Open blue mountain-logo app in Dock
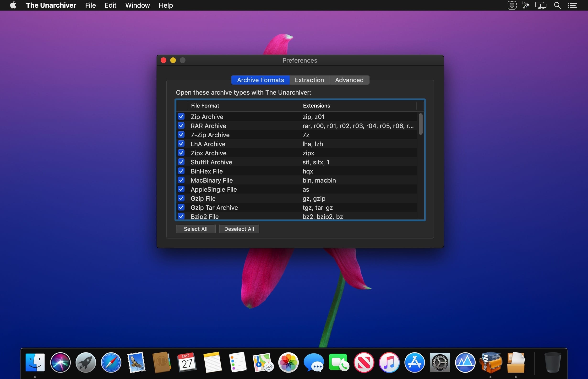Viewport: 588px width, 379px height. click(x=465, y=363)
